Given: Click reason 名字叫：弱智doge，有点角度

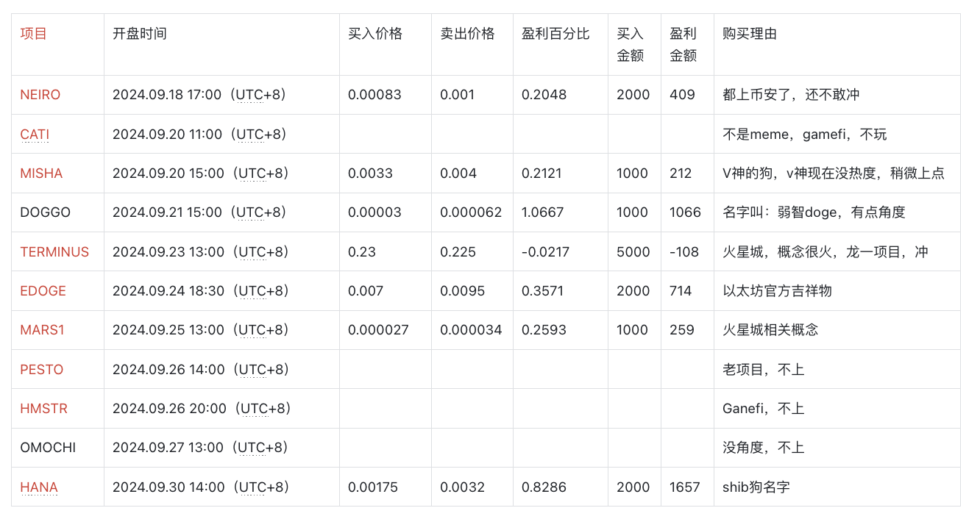Looking at the screenshot, I should pos(814,212).
